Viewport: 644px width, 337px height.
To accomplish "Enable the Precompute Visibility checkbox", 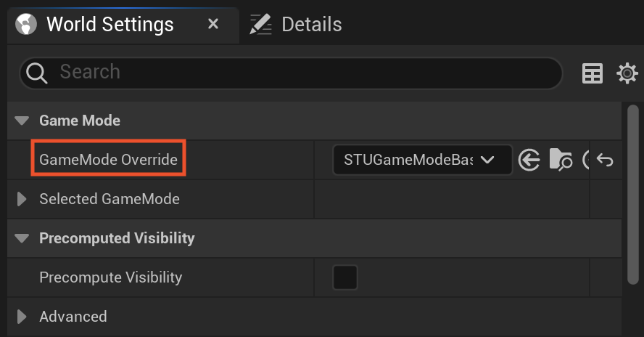I will click(345, 277).
